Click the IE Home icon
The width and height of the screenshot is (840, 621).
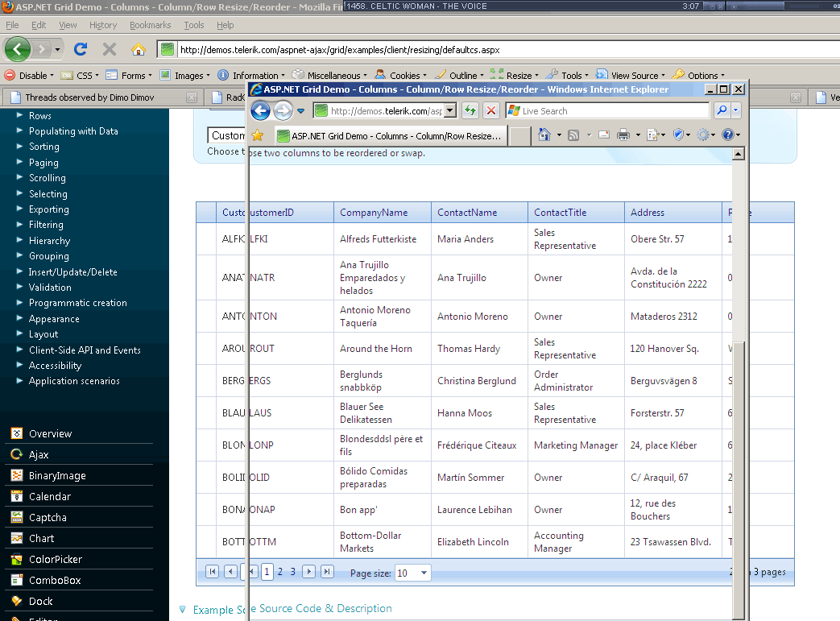(x=544, y=135)
